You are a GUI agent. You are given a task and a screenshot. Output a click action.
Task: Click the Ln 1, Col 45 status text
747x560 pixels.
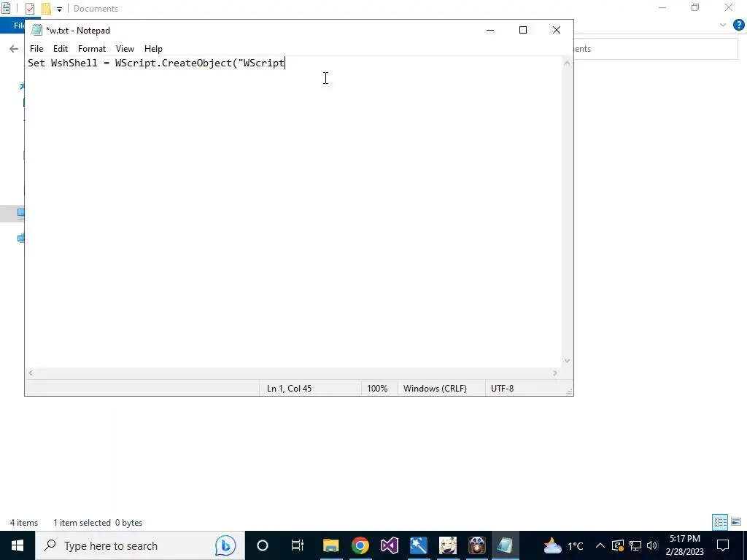[x=289, y=389]
